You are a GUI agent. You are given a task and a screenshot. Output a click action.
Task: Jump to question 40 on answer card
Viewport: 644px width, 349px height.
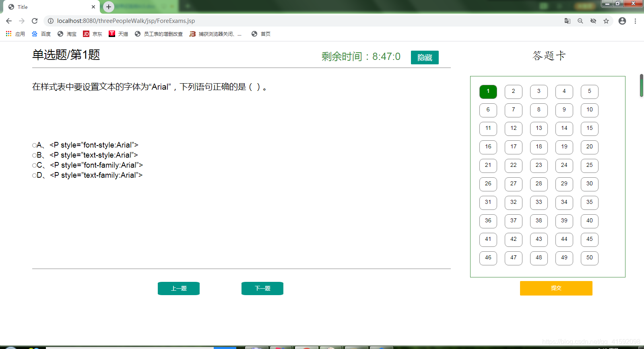pos(590,221)
